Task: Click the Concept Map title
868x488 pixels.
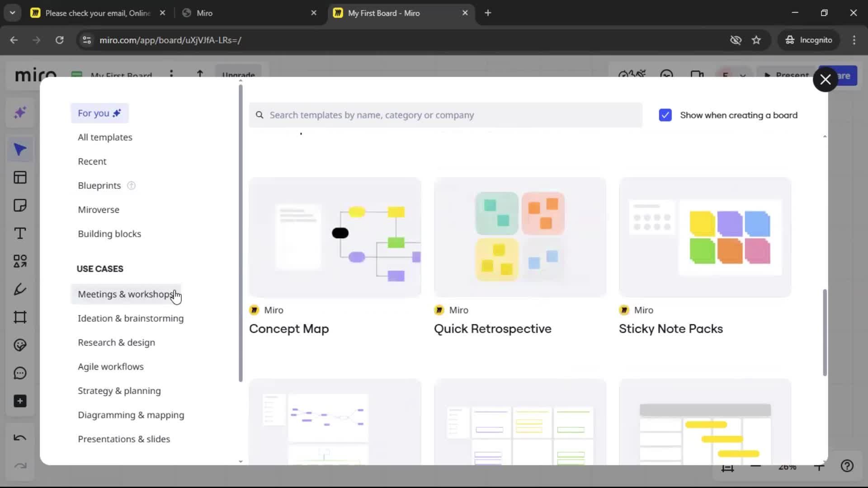Action: point(289,329)
